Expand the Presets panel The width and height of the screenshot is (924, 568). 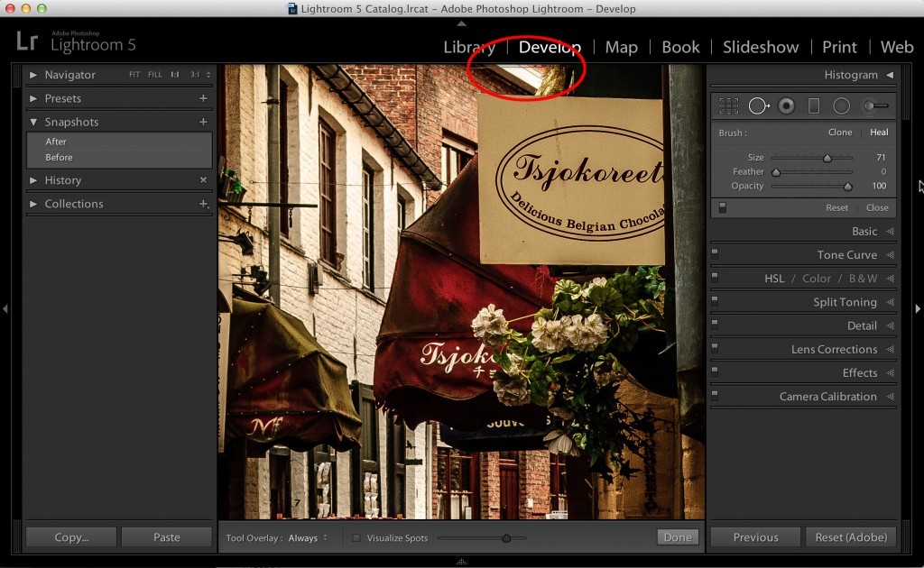pos(33,98)
